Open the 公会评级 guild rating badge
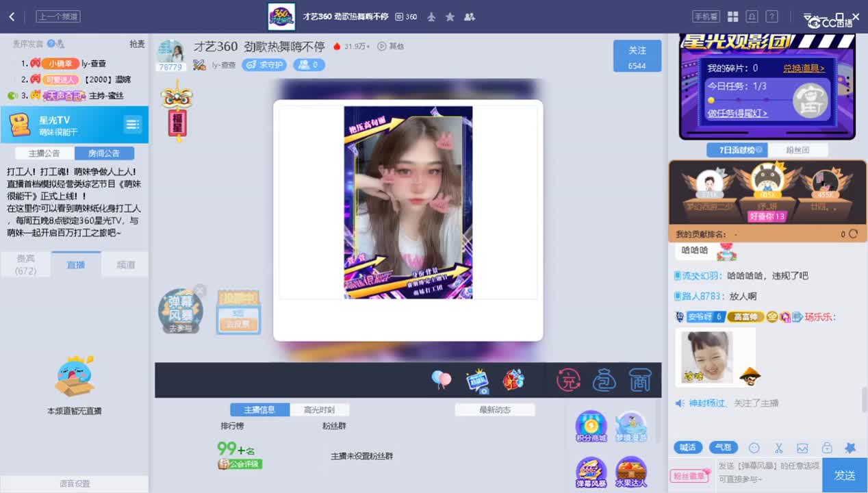Viewport: 868px width, 493px height. [x=240, y=464]
